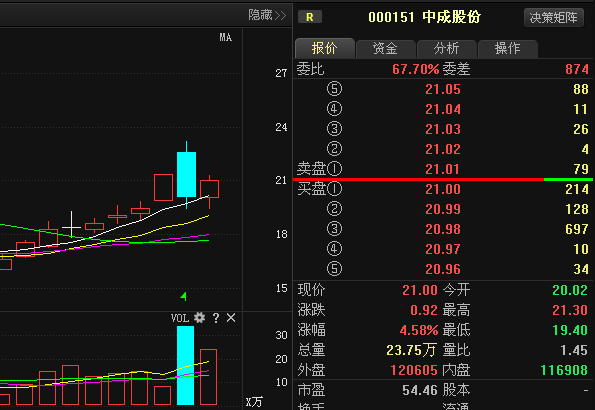
Task: Open VOL indicator settings gear
Action: [199, 317]
